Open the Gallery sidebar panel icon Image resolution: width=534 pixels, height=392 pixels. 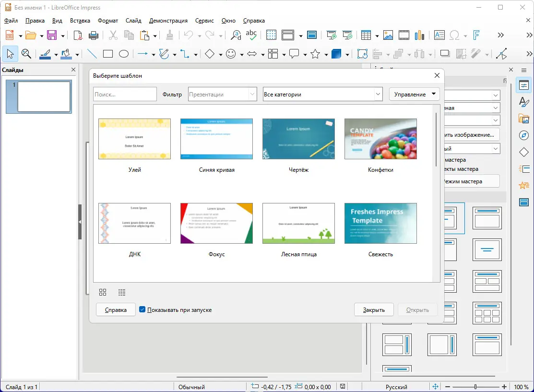click(x=524, y=119)
